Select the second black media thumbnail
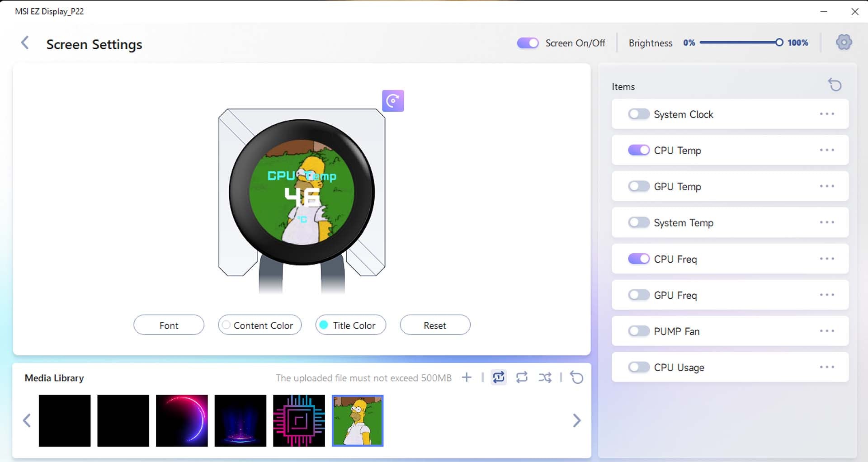The image size is (868, 462). [123, 420]
